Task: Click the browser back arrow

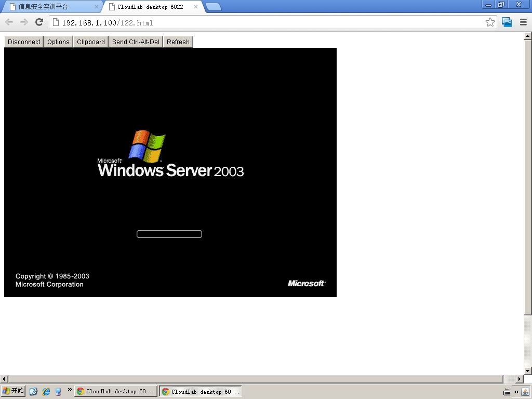Action: click(x=9, y=22)
